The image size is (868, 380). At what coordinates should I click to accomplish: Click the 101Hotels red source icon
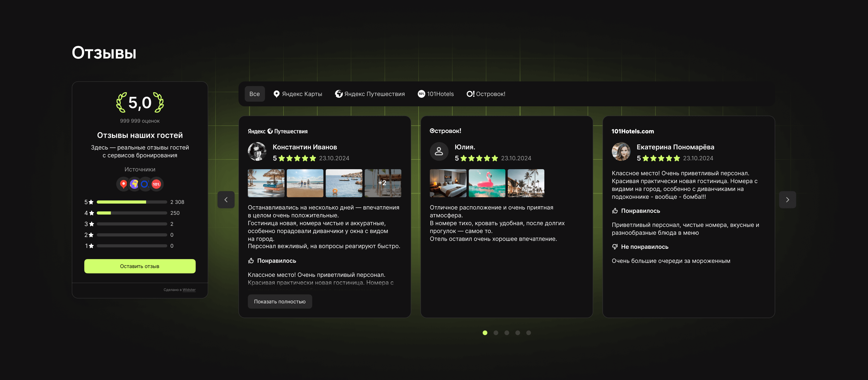pyautogui.click(x=156, y=184)
